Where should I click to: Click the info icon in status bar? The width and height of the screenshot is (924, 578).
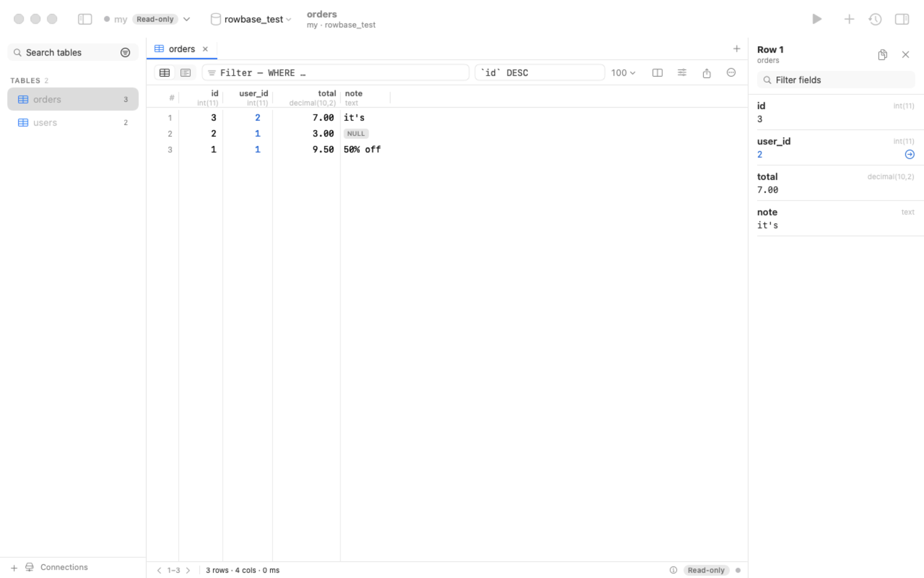tap(673, 570)
